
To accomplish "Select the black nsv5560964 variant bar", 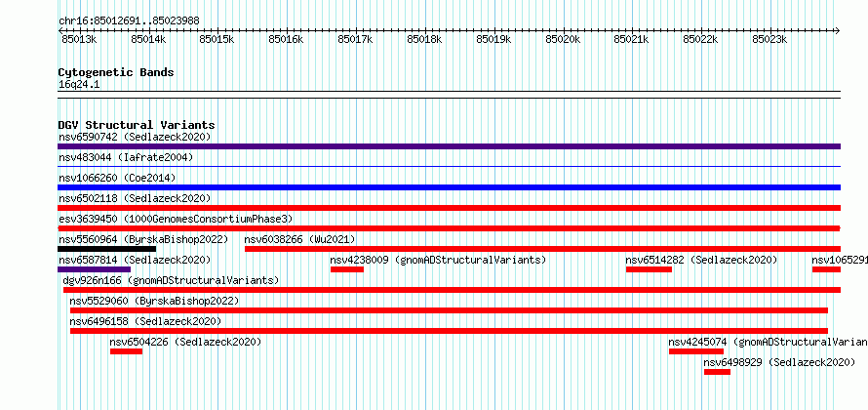I will [107, 249].
